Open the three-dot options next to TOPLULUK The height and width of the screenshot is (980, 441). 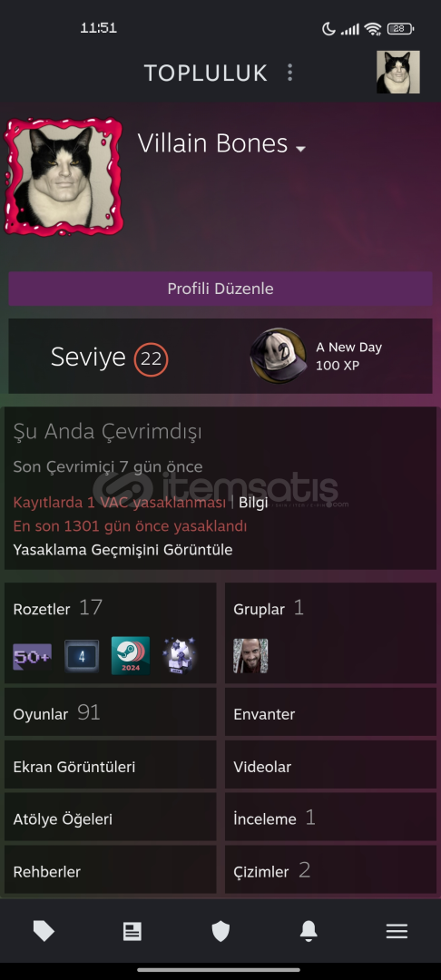click(x=289, y=73)
